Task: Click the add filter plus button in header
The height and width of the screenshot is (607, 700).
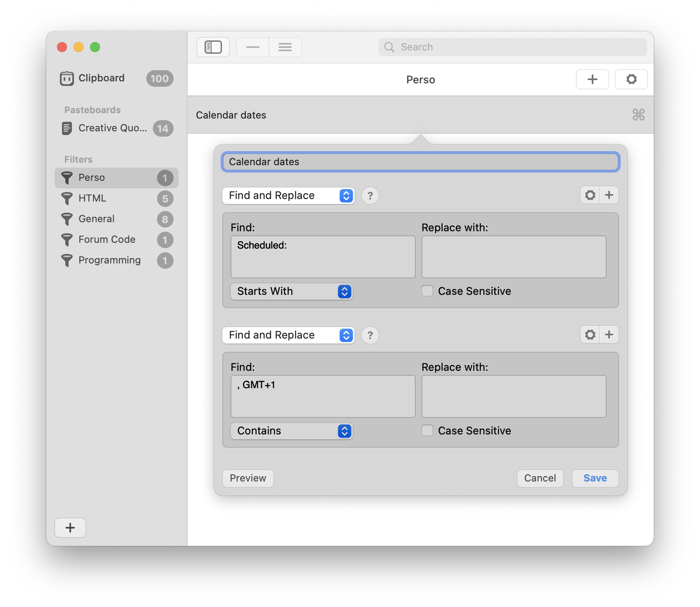Action: pyautogui.click(x=592, y=79)
